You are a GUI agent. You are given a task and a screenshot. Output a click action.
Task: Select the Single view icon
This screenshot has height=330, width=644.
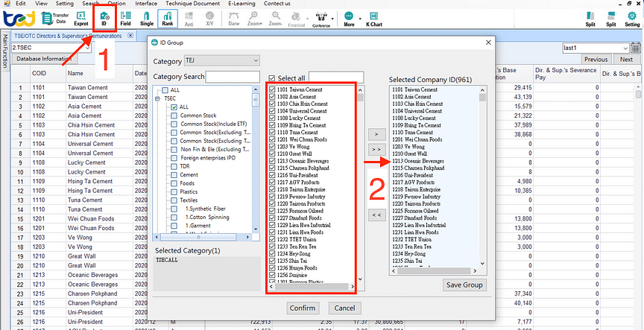(147, 19)
